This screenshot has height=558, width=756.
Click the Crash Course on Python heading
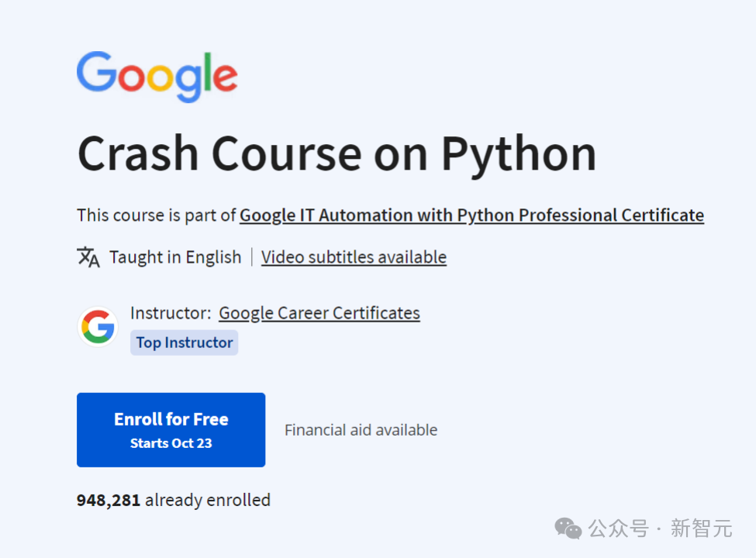[x=337, y=154]
